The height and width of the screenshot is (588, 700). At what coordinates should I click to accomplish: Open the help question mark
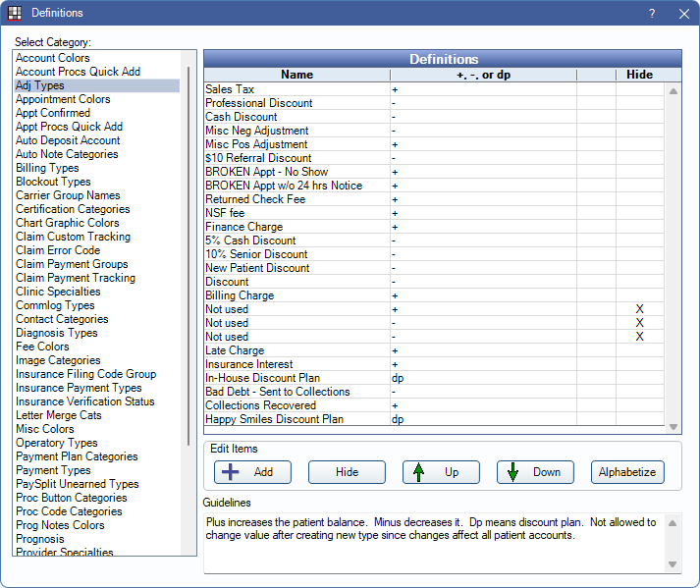click(652, 14)
